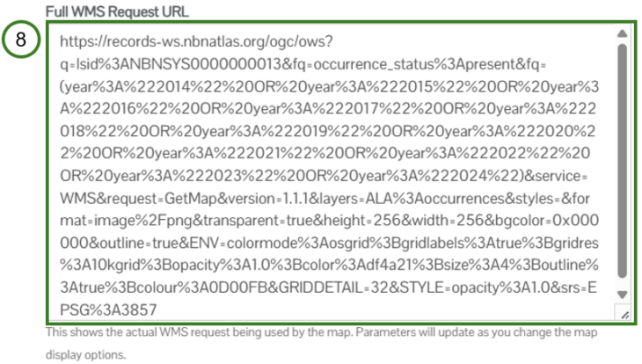
Task: Click the numbered step 8 circle marker
Action: (21, 40)
